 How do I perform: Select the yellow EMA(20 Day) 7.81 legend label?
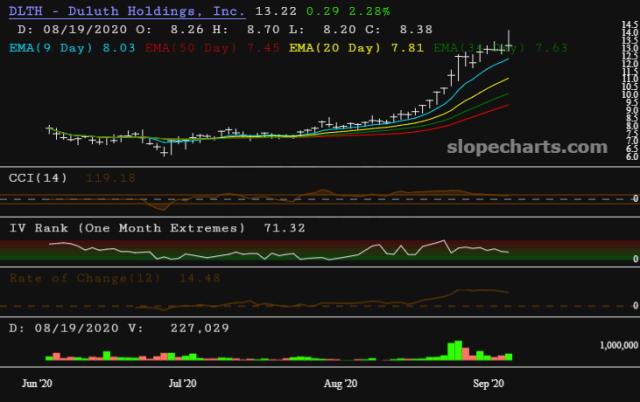[x=356, y=48]
